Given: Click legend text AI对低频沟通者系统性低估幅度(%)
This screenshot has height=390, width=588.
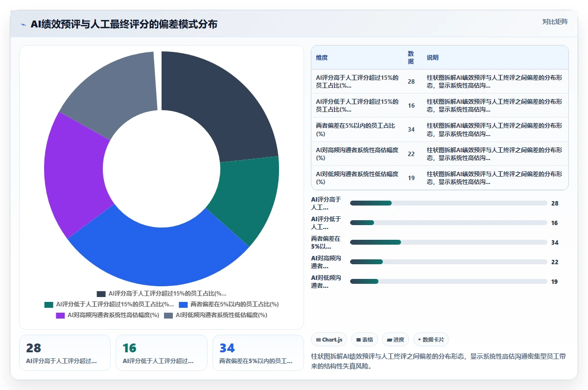Looking at the screenshot, I should click(x=221, y=315).
